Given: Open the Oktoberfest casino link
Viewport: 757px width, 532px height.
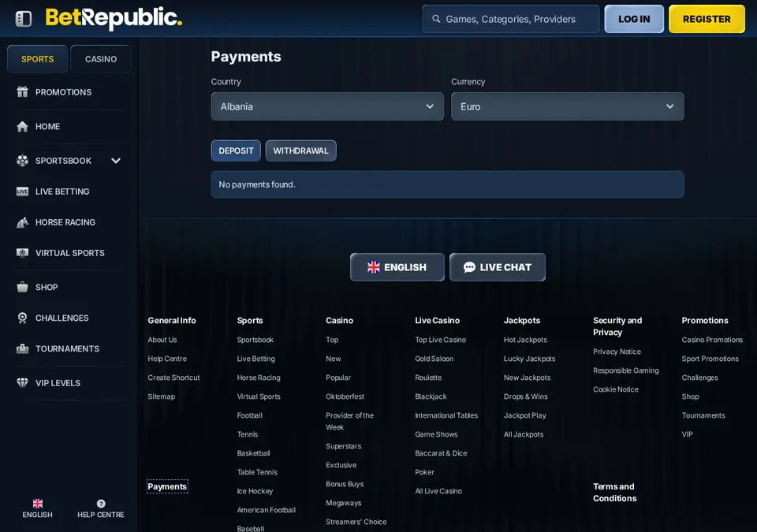Looking at the screenshot, I should click(x=345, y=396).
